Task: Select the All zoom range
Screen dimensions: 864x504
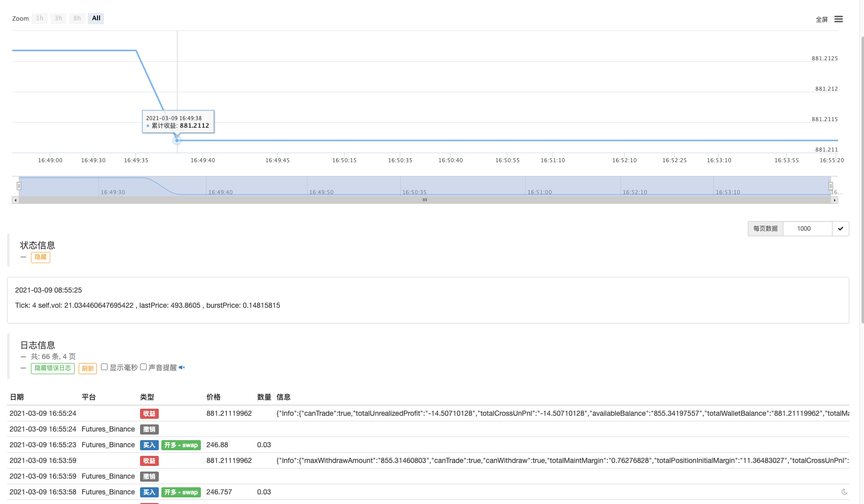Action: click(x=96, y=18)
